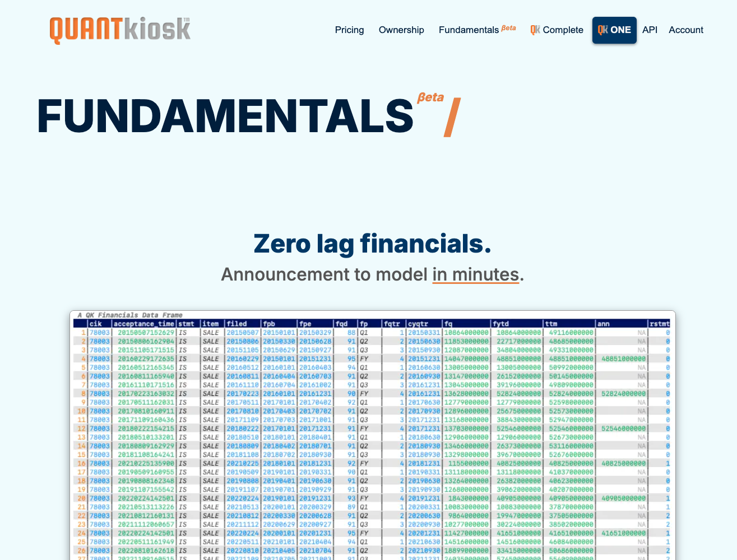Click the QK icon inside the ONE button
This screenshot has width=737, height=560.
604,30
